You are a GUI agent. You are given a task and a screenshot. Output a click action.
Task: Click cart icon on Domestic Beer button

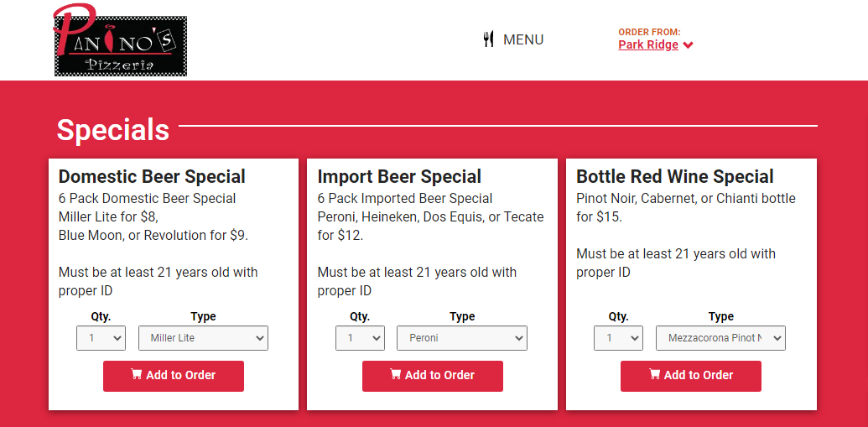(x=137, y=375)
